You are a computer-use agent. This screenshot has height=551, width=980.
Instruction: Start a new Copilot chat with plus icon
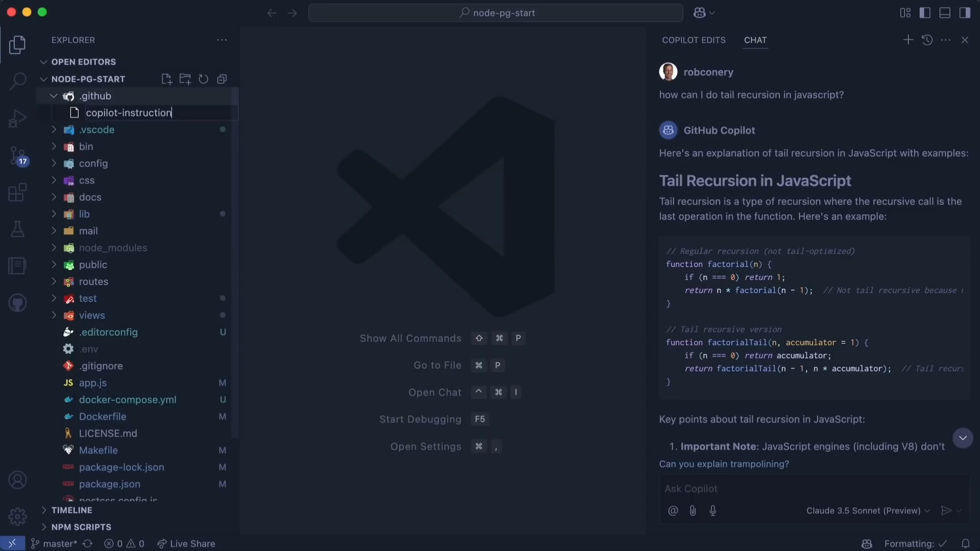[908, 40]
